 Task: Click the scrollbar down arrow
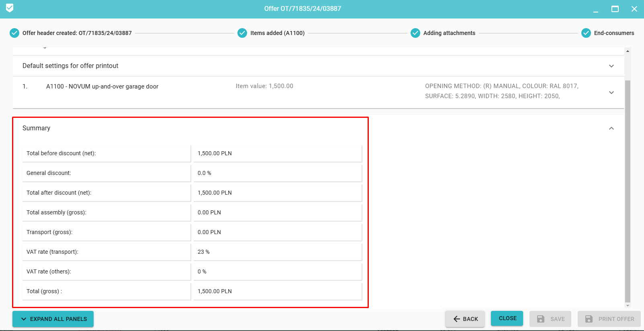click(628, 306)
